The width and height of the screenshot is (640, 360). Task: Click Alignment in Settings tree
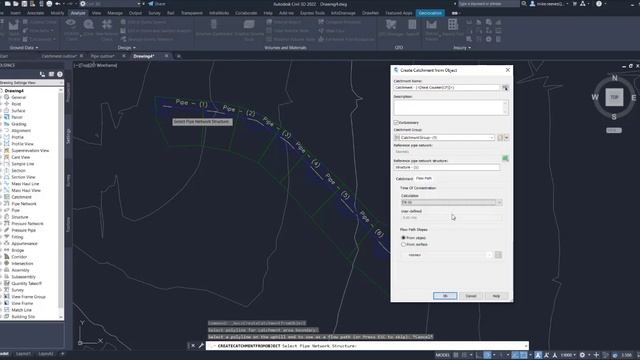click(x=21, y=131)
